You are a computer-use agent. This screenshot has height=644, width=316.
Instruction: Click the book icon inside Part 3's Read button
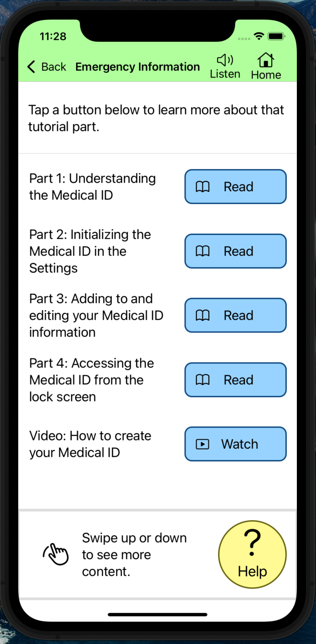pos(203,315)
